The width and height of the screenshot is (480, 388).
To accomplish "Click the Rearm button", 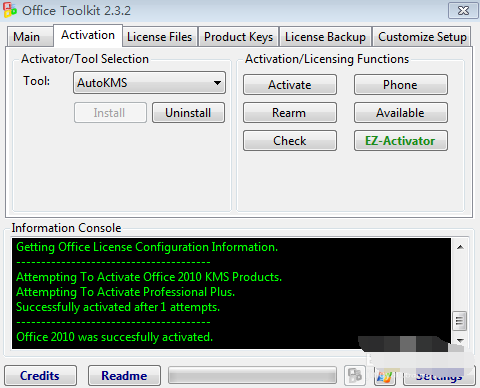I will tap(290, 113).
